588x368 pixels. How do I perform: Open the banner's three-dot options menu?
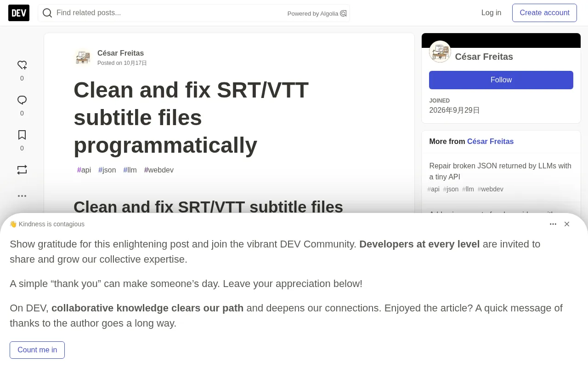tap(553, 224)
